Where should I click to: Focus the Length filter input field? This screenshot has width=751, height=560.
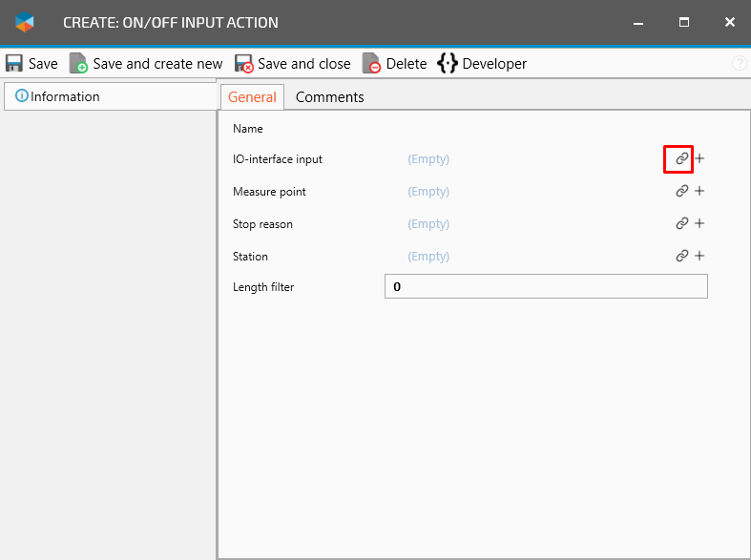[546, 287]
